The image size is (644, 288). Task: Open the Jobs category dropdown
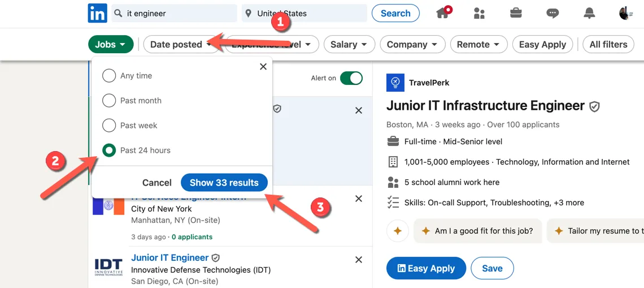click(x=111, y=45)
